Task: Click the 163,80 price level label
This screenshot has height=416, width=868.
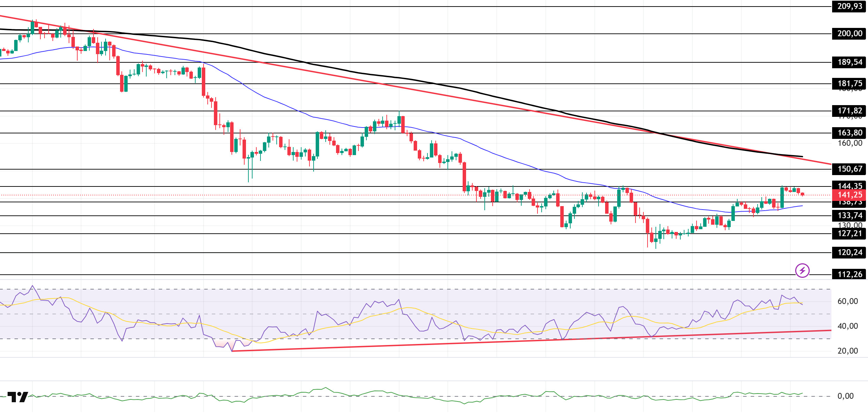Action: [x=849, y=133]
